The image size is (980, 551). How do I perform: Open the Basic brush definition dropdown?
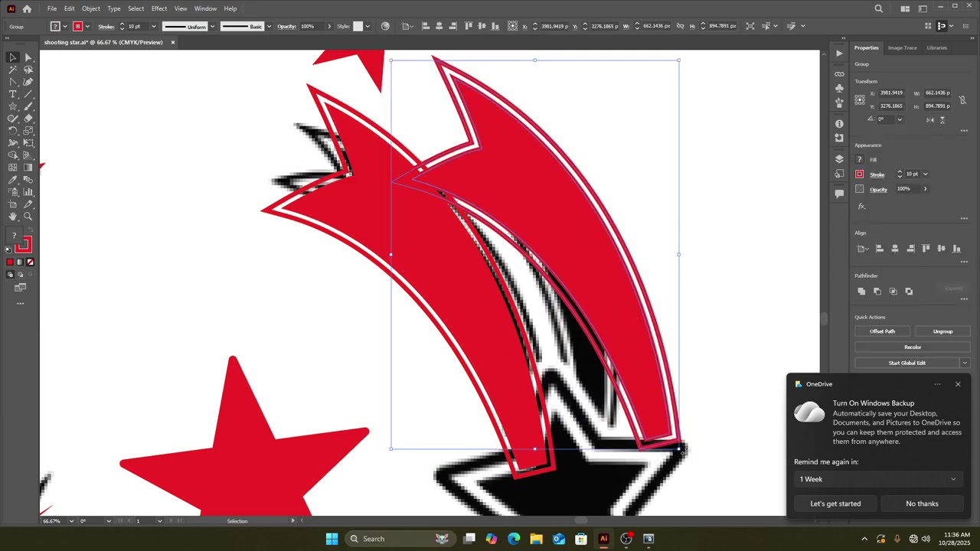click(269, 26)
